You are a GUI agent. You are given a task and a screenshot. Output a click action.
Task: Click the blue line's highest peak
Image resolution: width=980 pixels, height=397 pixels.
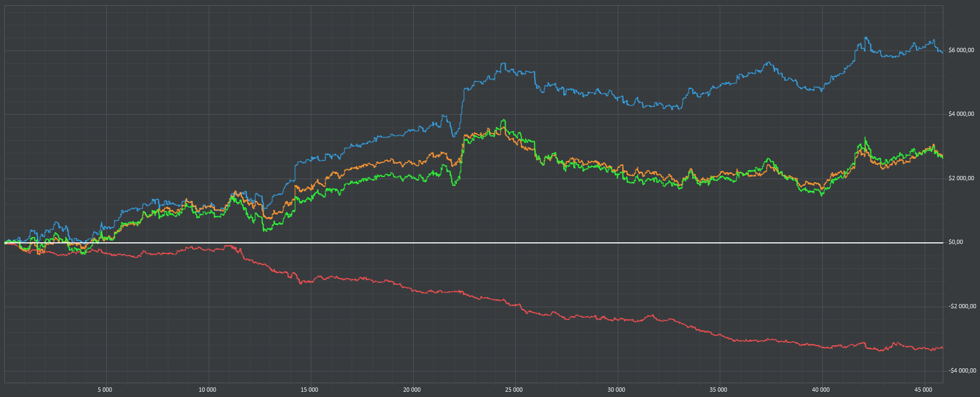(866, 38)
